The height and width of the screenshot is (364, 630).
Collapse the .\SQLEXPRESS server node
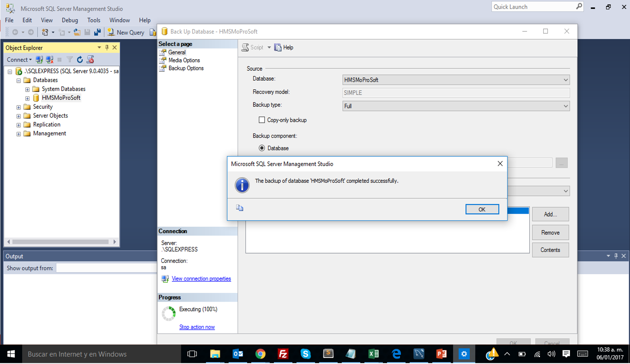pyautogui.click(x=10, y=71)
